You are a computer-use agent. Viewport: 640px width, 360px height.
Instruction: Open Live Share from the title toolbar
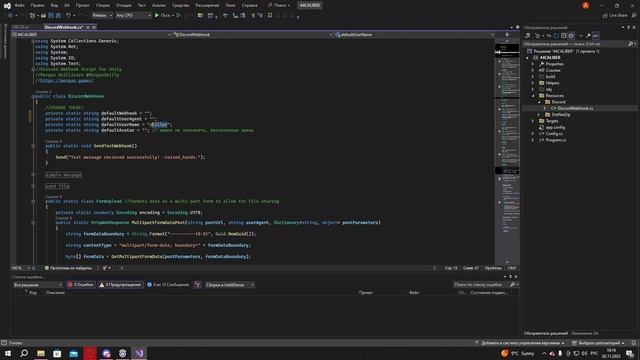tap(615, 16)
